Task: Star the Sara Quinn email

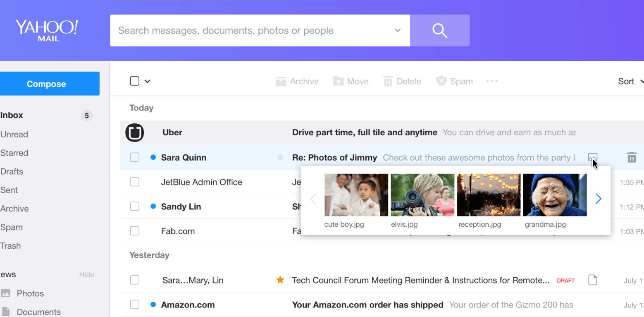Action: tap(280, 157)
